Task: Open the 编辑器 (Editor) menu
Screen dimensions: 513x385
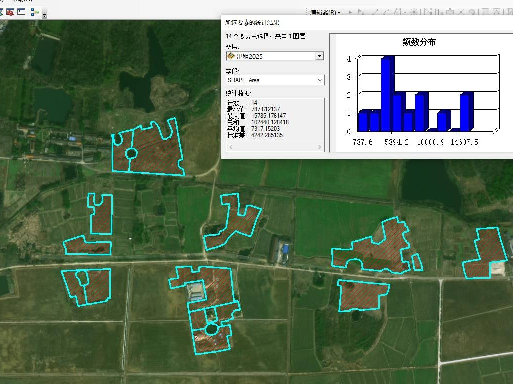Action: click(x=325, y=12)
